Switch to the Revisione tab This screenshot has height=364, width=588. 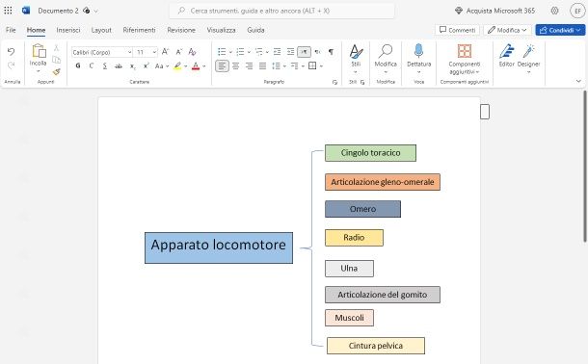[181, 30]
